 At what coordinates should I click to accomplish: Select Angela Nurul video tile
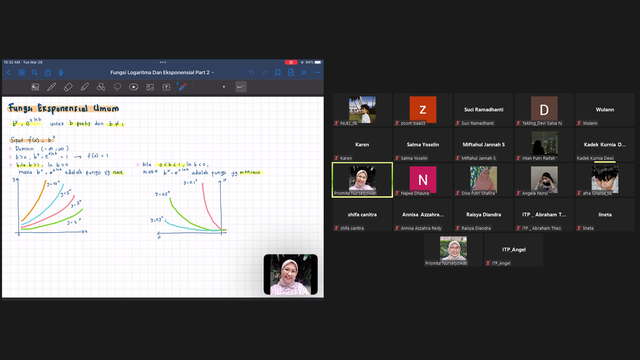(x=544, y=180)
